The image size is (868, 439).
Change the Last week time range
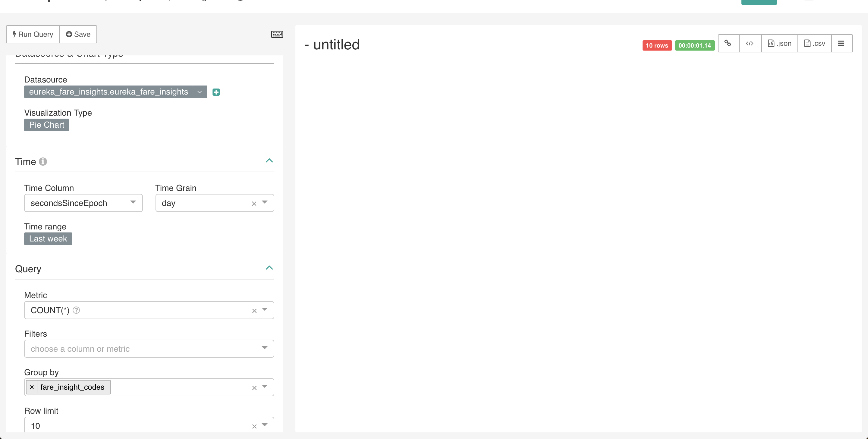pyautogui.click(x=48, y=238)
